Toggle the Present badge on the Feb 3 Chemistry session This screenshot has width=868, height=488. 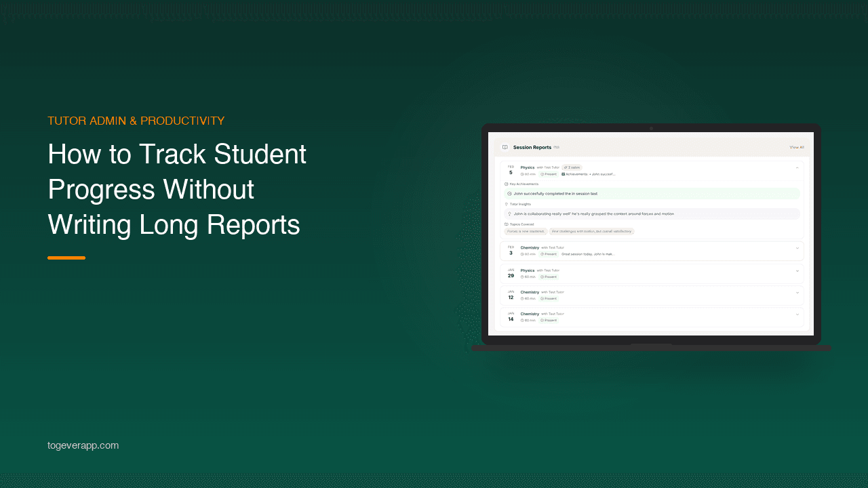tap(549, 253)
